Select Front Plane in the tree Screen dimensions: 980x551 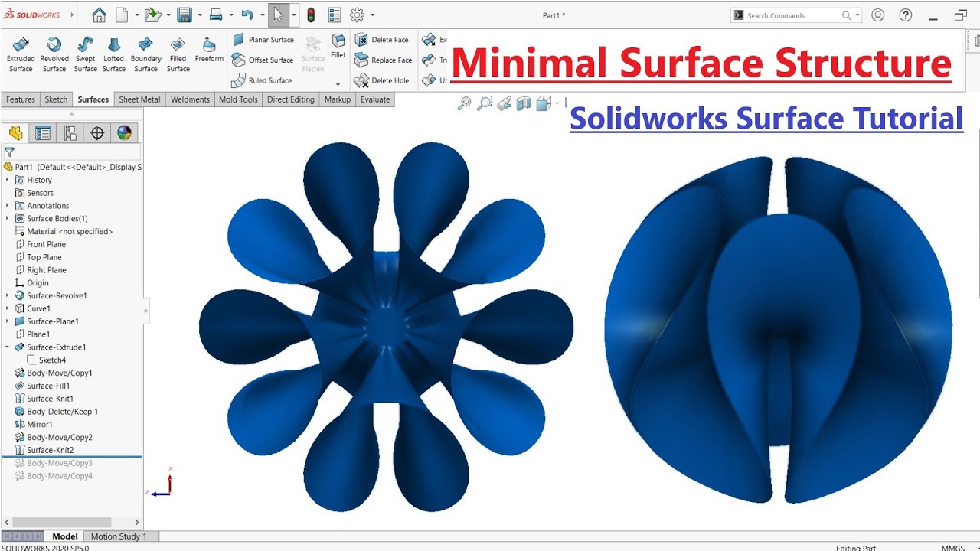click(46, 245)
